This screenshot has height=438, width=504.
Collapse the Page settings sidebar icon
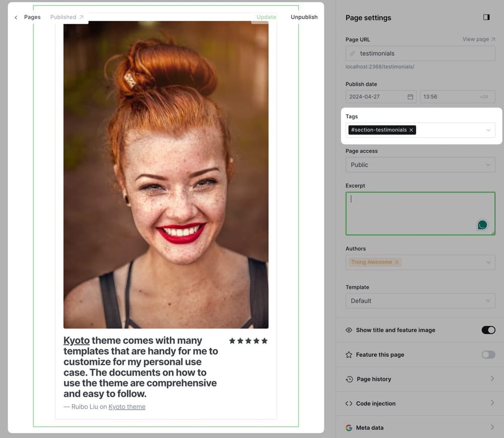[486, 17]
